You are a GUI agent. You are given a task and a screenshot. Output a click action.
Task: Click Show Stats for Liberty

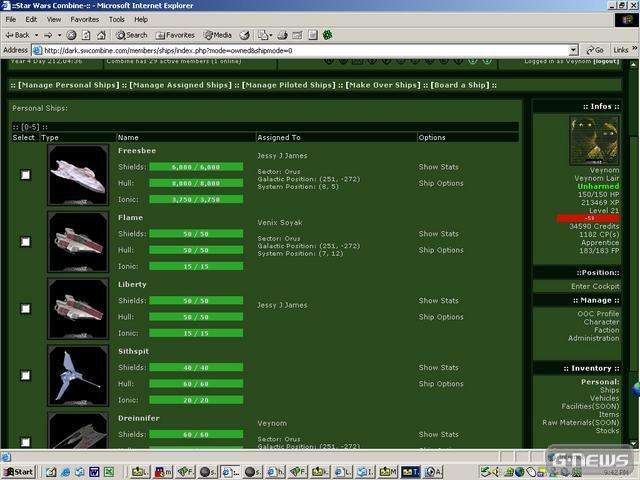pyautogui.click(x=438, y=301)
